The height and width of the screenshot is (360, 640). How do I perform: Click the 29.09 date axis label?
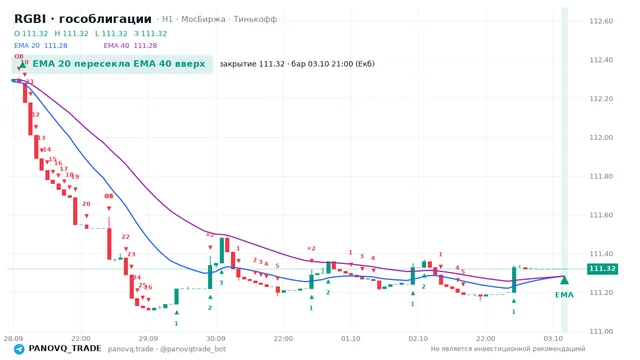[148, 339]
